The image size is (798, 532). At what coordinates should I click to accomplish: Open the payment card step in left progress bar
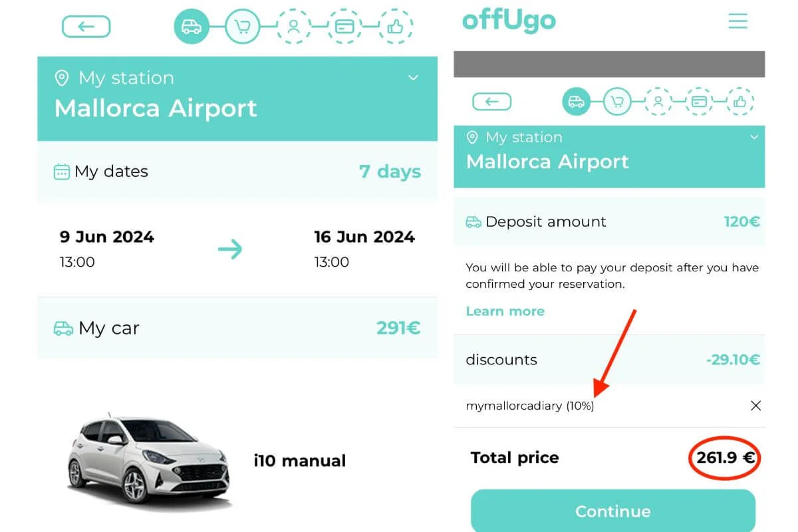tap(344, 27)
